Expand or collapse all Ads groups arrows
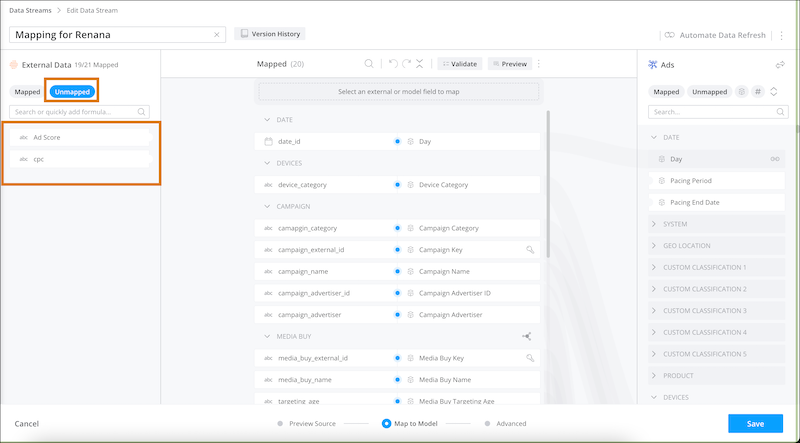This screenshot has width=800, height=443. pyautogui.click(x=774, y=92)
